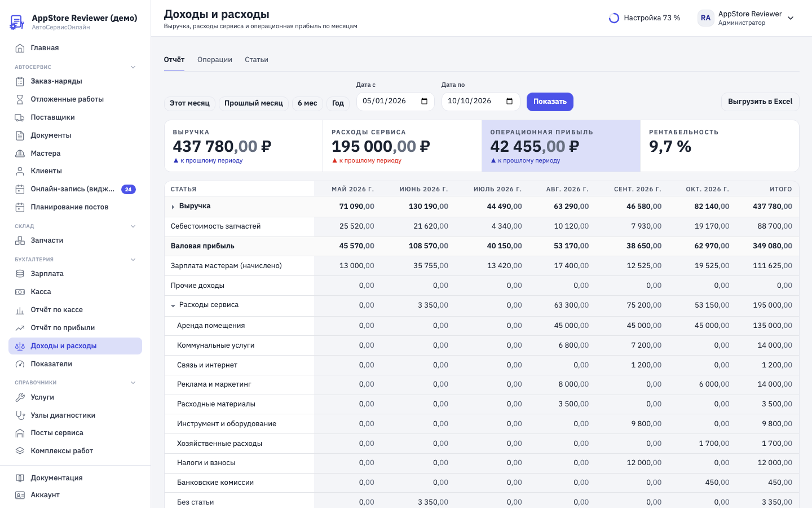Click the Документация book icon

click(20, 478)
